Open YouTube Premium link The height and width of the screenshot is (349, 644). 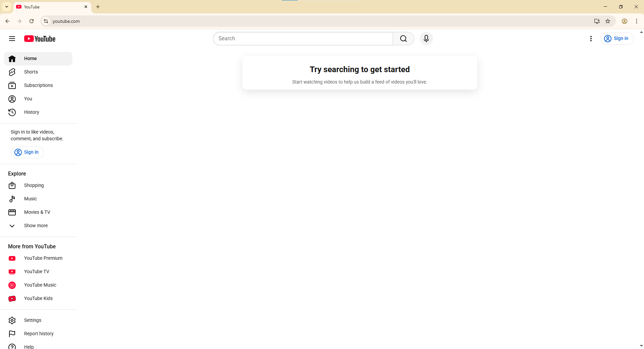click(43, 258)
